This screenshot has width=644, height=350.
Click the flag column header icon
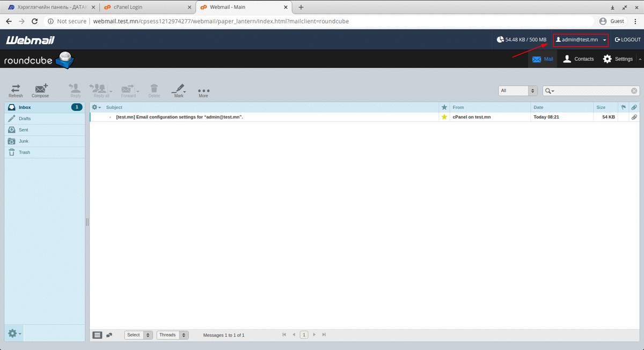pyautogui.click(x=623, y=107)
